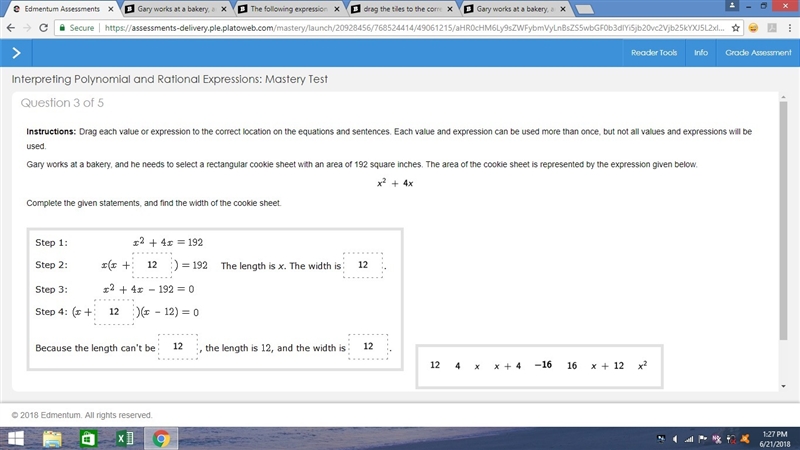The image size is (800, 450).
Task: Expand the sidebar with the chevron arrow
Action: pos(16,53)
